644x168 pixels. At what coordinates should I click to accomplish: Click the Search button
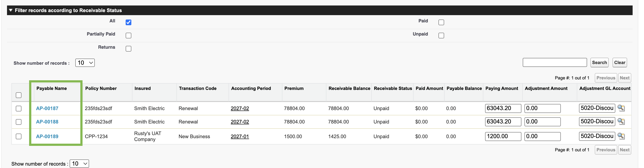599,63
